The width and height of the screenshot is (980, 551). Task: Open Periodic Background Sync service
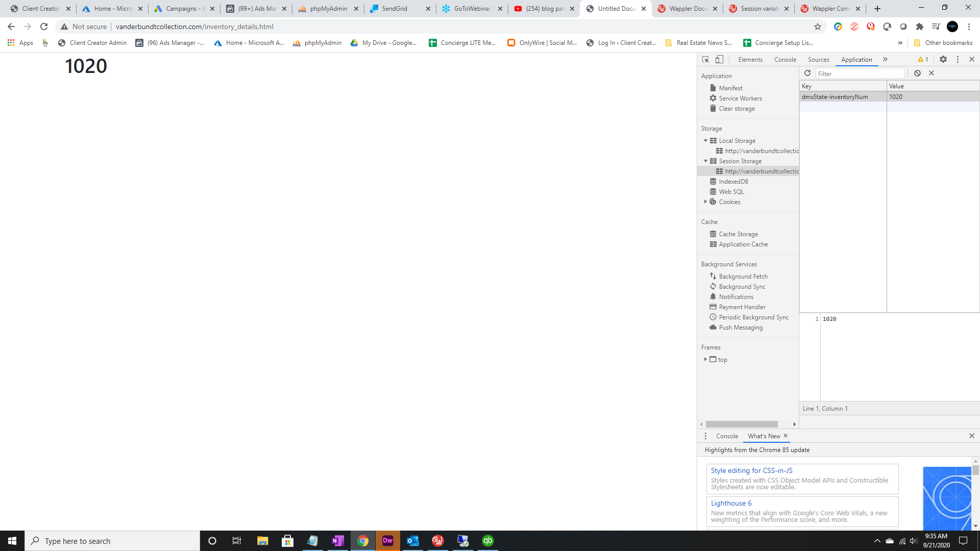click(754, 317)
